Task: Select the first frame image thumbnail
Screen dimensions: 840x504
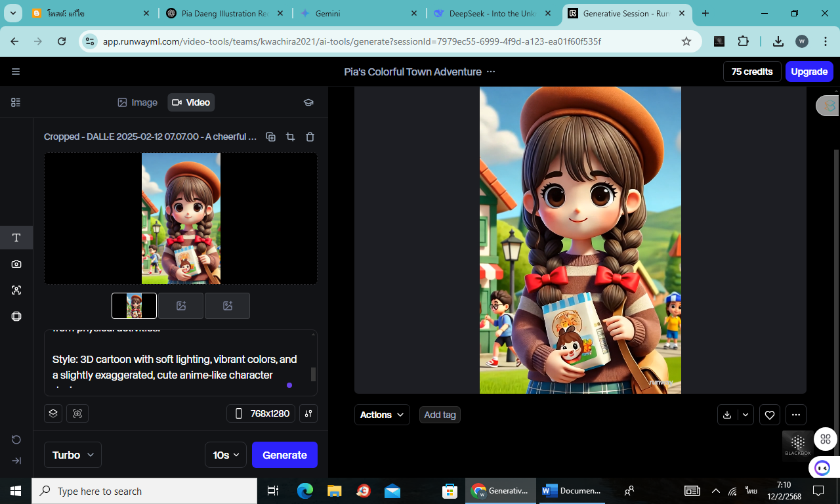Action: pyautogui.click(x=135, y=306)
